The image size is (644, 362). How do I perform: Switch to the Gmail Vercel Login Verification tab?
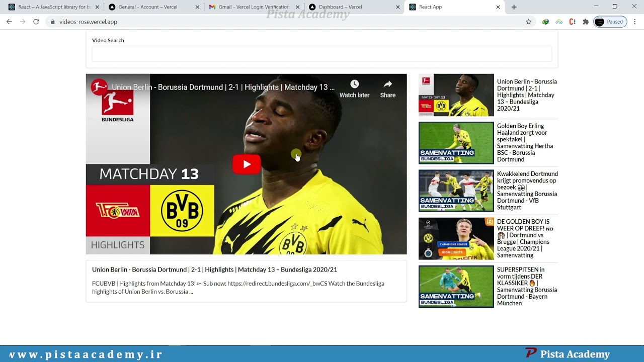coord(254,7)
